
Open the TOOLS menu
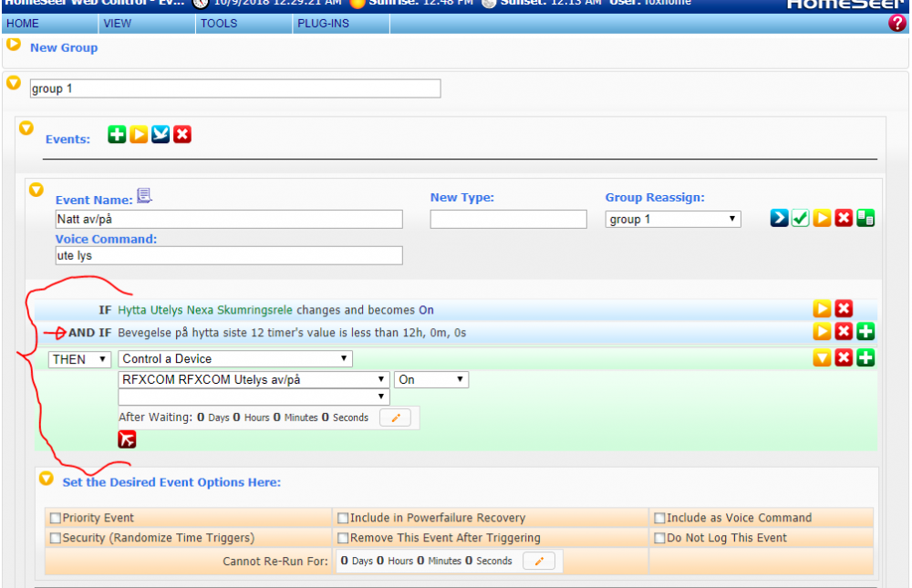(218, 24)
